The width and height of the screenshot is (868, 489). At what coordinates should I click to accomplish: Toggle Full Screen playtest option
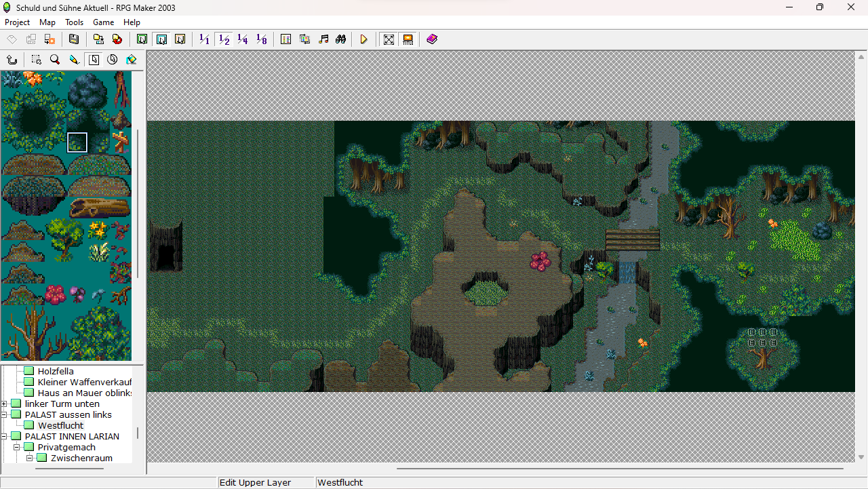[389, 39]
